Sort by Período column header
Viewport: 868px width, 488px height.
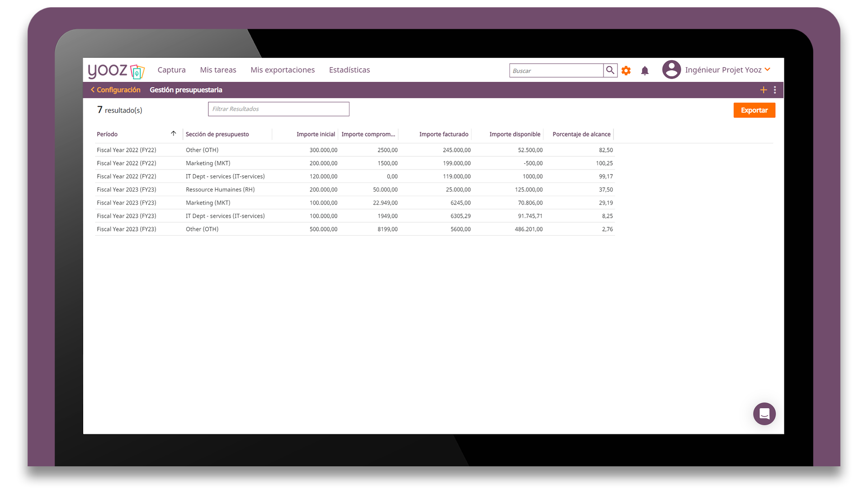click(x=107, y=134)
